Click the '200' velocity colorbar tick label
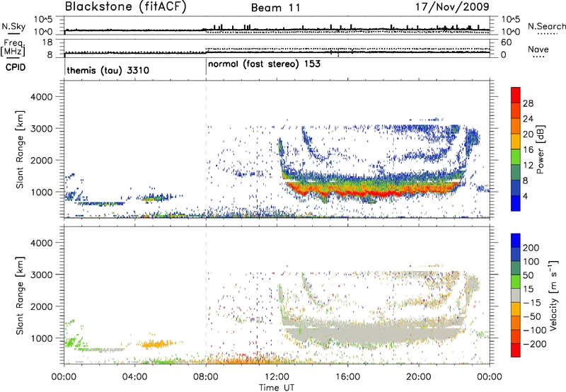 (x=531, y=248)
